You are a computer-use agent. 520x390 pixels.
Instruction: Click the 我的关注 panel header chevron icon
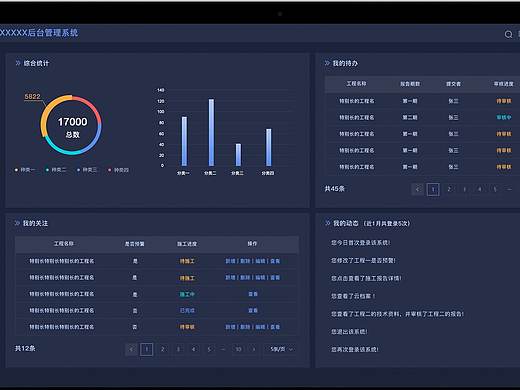pyautogui.click(x=17, y=223)
